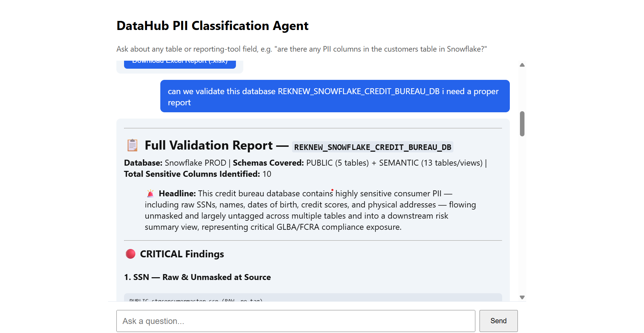The image size is (644, 333).
Task: Click the clipboard icon beside Full Validation Report
Action: coord(132,145)
